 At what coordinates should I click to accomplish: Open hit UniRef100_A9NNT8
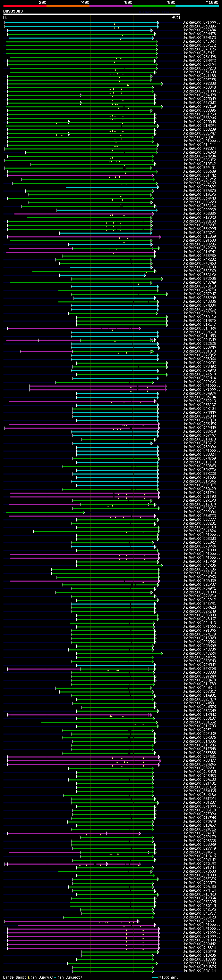click(x=199, y=34)
